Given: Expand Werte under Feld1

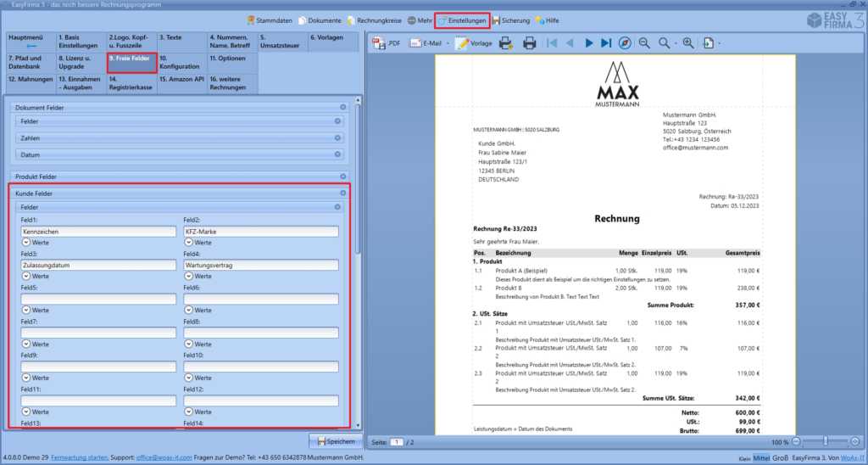Looking at the screenshot, I should [25, 242].
